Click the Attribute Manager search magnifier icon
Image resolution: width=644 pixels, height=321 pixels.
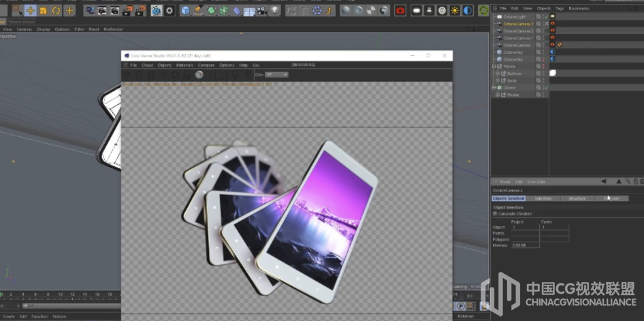coord(628,181)
